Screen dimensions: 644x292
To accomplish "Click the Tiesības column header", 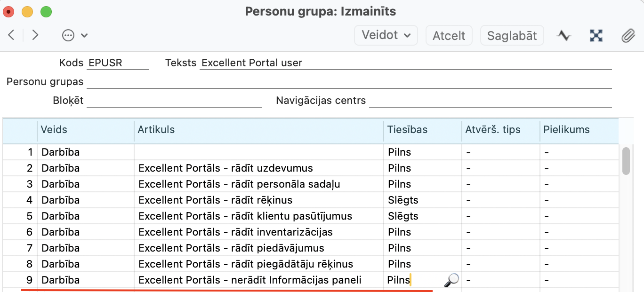I will click(407, 130).
